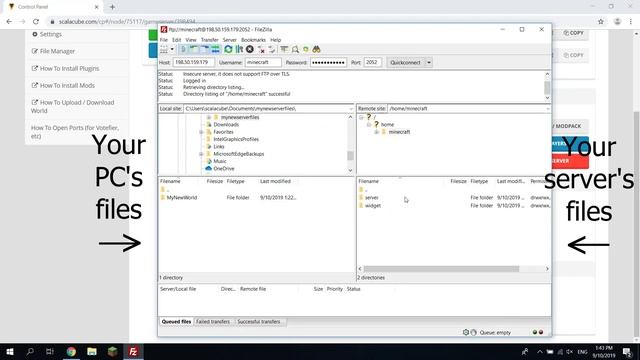Open the Bookmarks menu
The width and height of the screenshot is (640, 360).
click(253, 40)
